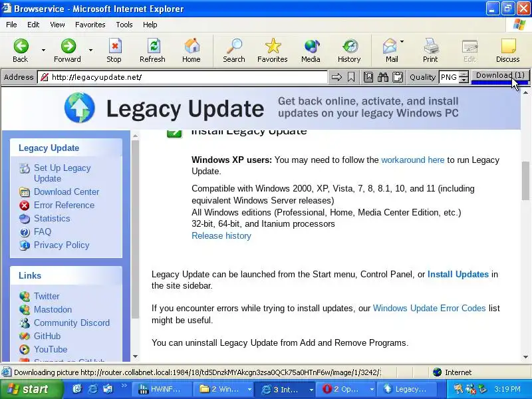Click the Windows flag logo throbber
This screenshot has width=532, height=399.
pyautogui.click(x=519, y=25)
